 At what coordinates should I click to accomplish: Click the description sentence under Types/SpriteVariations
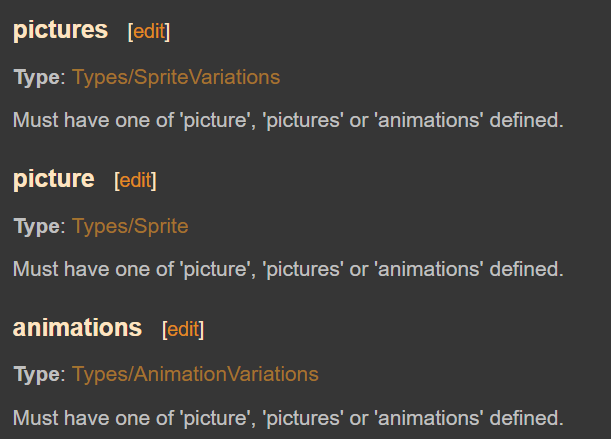tap(288, 120)
